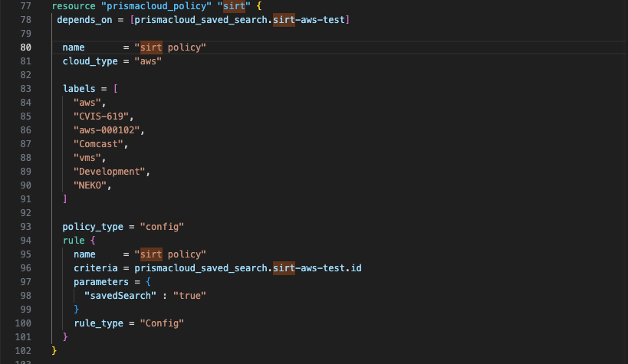Screen dimensions: 628x364
Task: Click the closing brace of parameters on line 99
Action: tap(76, 310)
